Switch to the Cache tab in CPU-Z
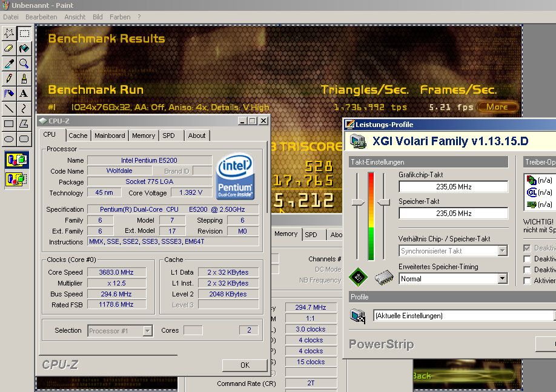The image size is (556, 392). pyautogui.click(x=78, y=136)
